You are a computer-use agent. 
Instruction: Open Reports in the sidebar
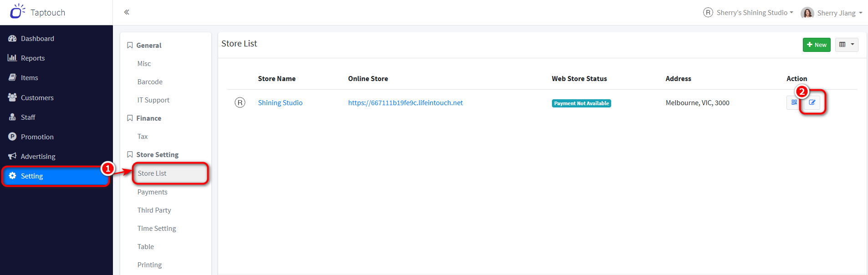pyautogui.click(x=33, y=58)
